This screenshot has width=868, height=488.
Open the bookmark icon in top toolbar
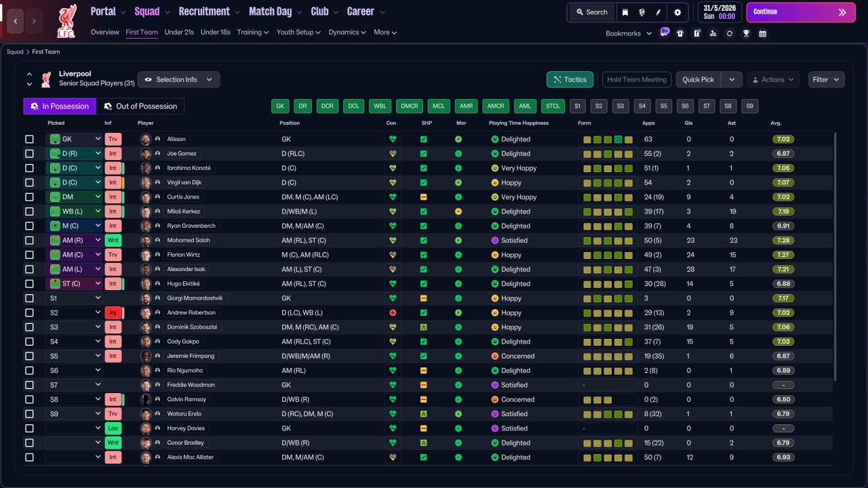(625, 12)
